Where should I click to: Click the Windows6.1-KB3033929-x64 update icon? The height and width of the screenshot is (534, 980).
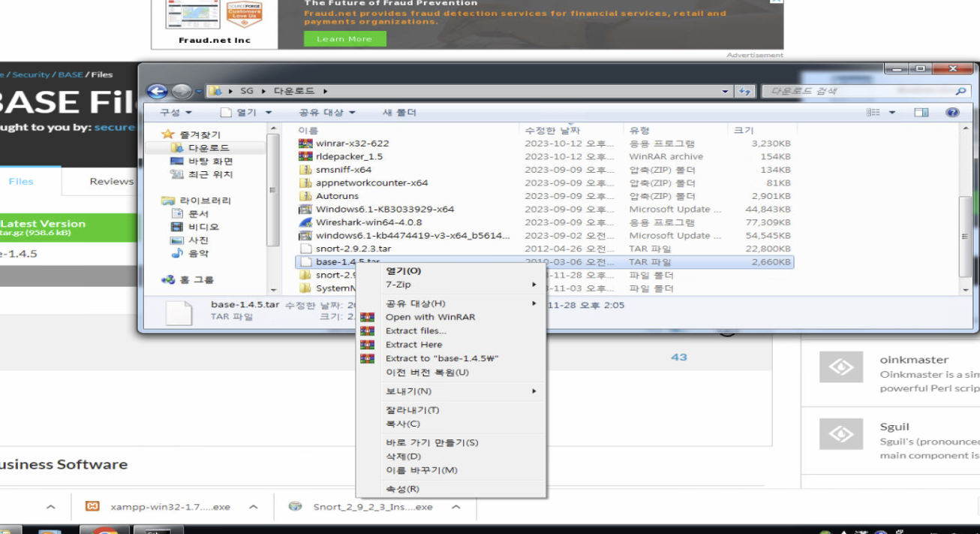[x=305, y=210]
